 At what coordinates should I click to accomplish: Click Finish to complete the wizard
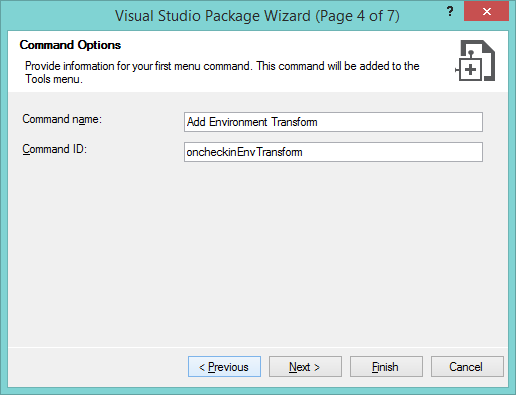386,367
